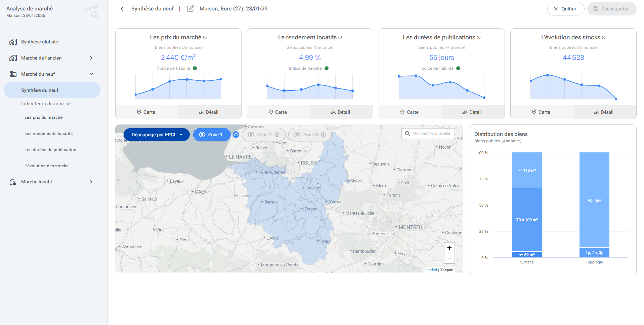
Task: Switch to Détail tab in évolution des stocks card
Action: (605, 112)
